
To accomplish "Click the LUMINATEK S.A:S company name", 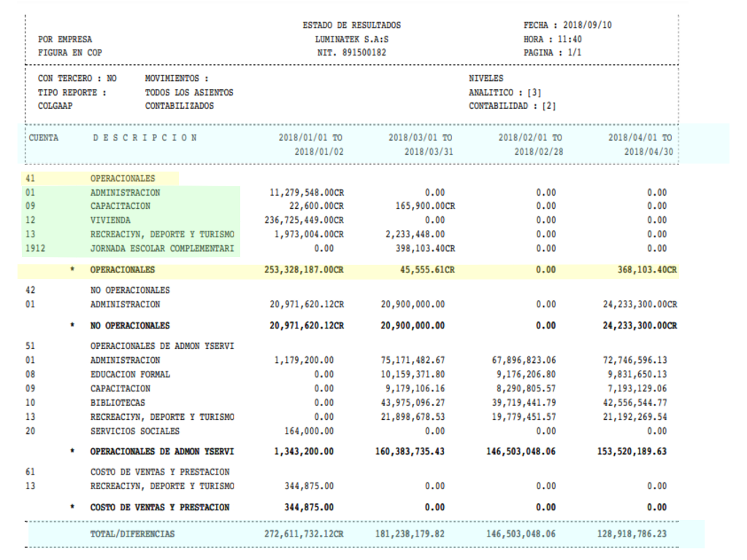I will [351, 39].
